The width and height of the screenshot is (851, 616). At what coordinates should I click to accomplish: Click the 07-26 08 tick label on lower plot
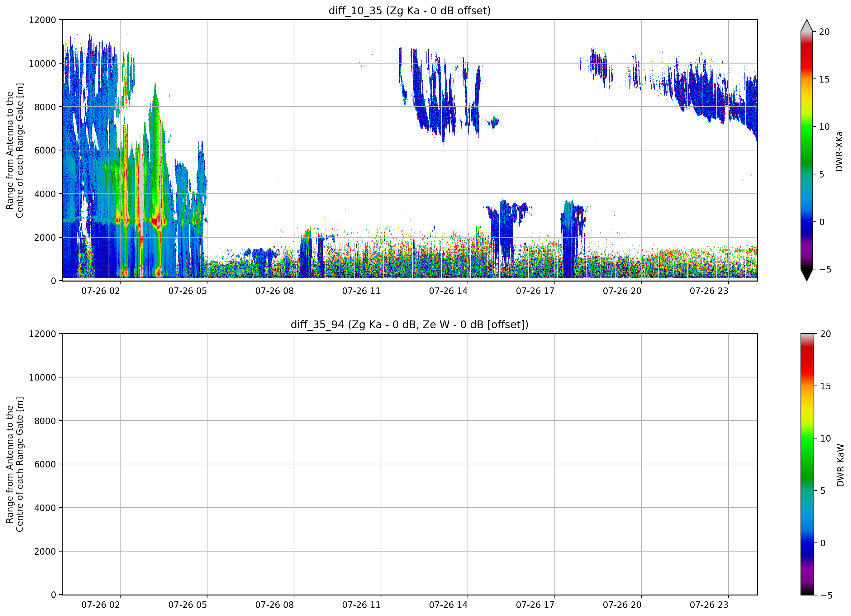274,605
